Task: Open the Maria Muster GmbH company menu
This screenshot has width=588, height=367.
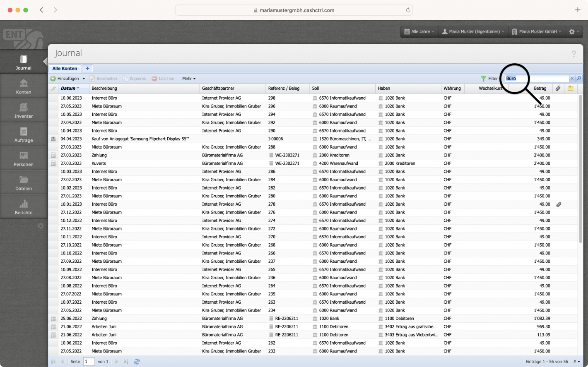Action: (536, 31)
